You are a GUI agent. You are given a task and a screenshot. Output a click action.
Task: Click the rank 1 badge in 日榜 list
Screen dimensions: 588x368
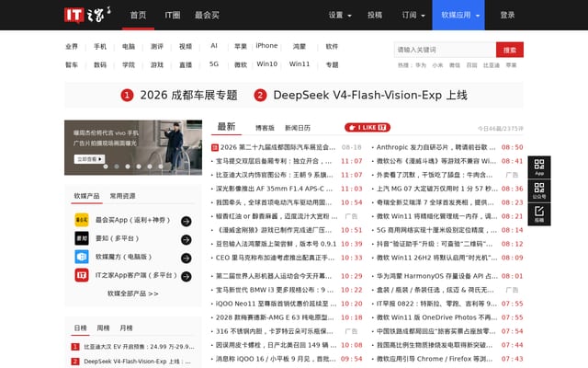pyautogui.click(x=75, y=347)
